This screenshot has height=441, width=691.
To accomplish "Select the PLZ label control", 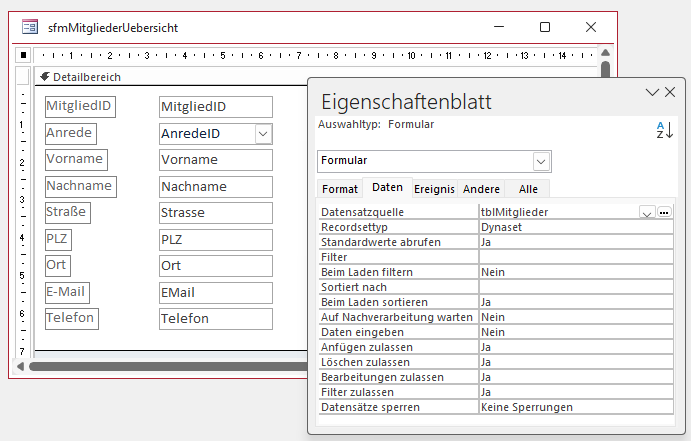I will tap(58, 240).
